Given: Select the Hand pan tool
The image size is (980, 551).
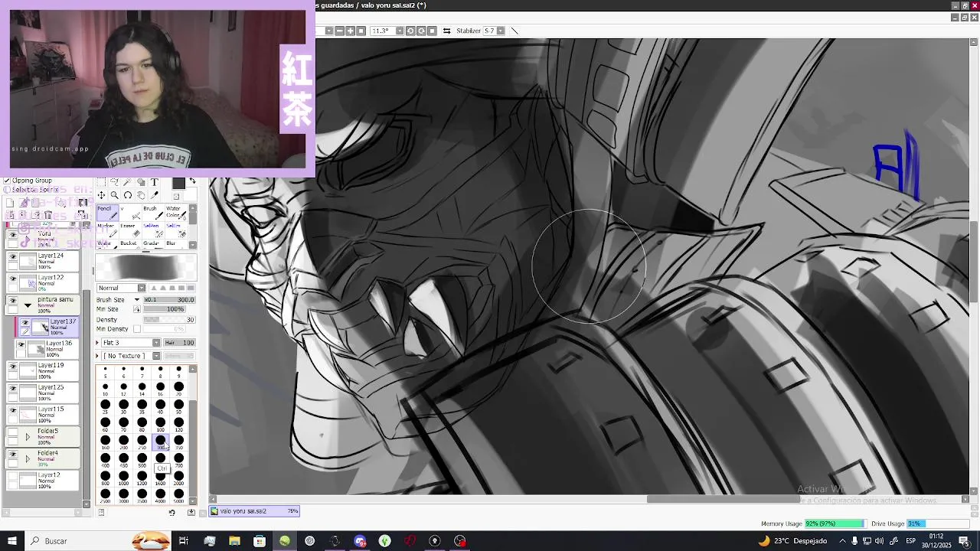Looking at the screenshot, I should (x=141, y=195).
